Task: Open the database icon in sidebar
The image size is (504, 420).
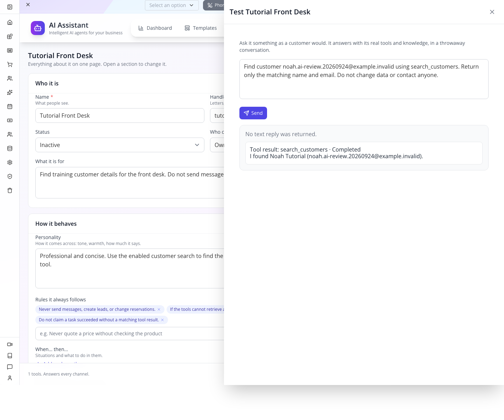Action: coord(10,148)
